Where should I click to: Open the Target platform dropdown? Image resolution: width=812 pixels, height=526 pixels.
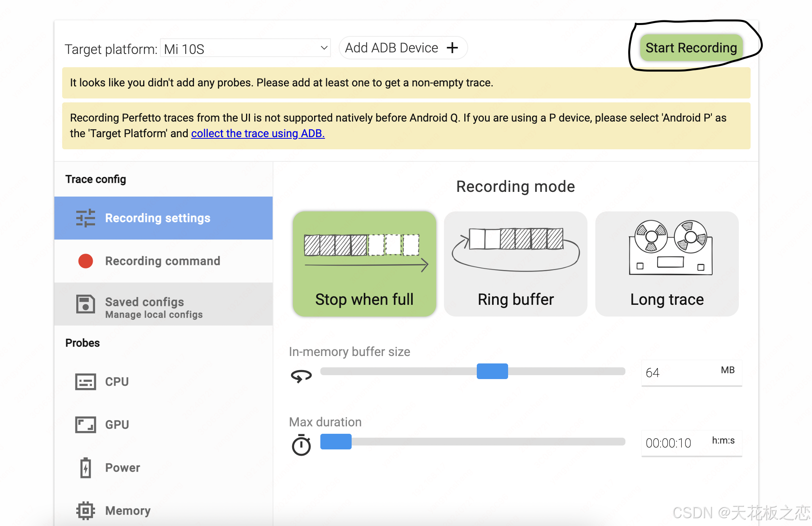246,48
